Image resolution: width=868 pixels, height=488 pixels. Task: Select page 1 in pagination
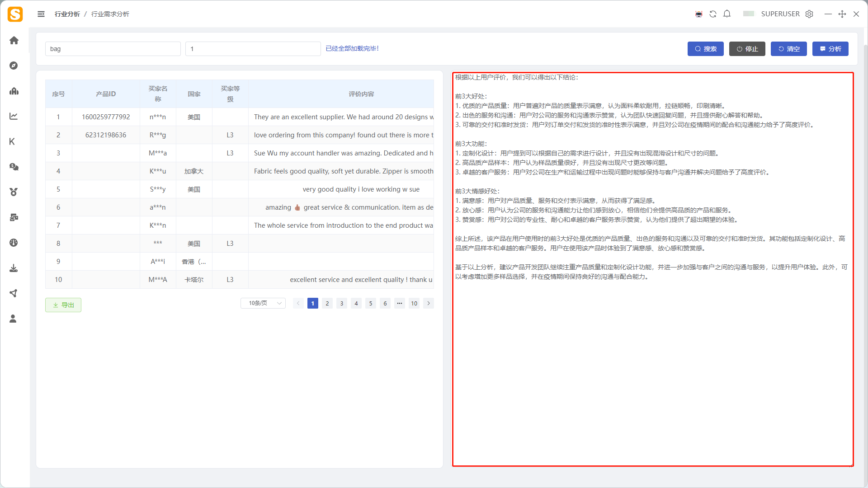313,303
